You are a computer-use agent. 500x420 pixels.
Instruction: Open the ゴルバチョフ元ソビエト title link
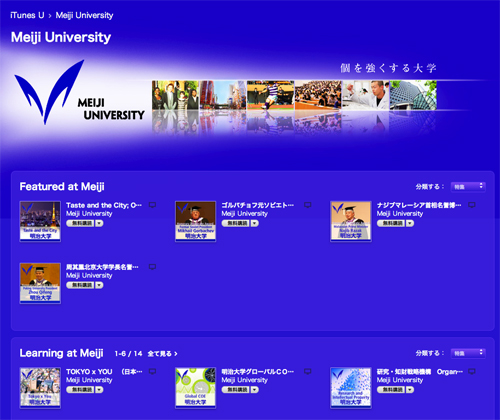tap(258, 205)
